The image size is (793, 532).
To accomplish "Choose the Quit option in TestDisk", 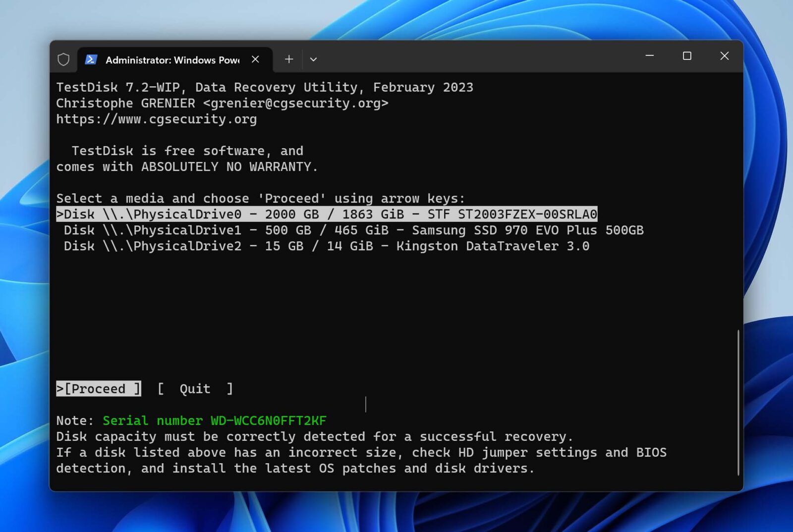I will pyautogui.click(x=194, y=388).
